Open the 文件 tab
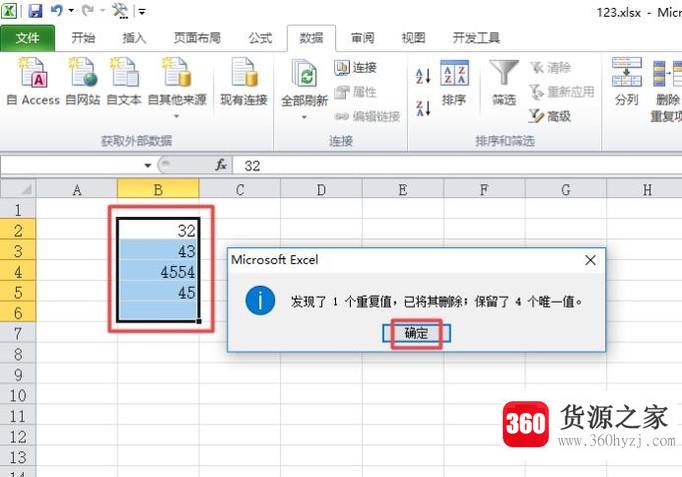 click(x=27, y=38)
